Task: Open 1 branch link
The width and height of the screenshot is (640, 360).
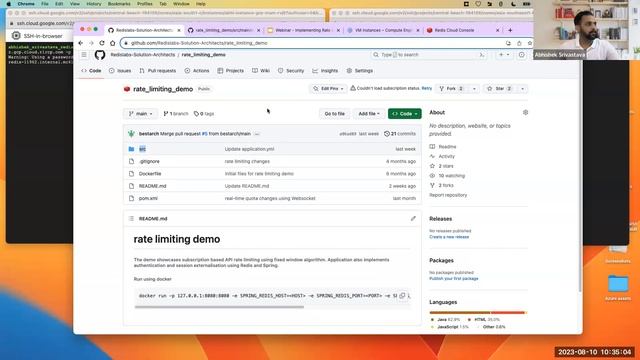Action: click(x=176, y=113)
